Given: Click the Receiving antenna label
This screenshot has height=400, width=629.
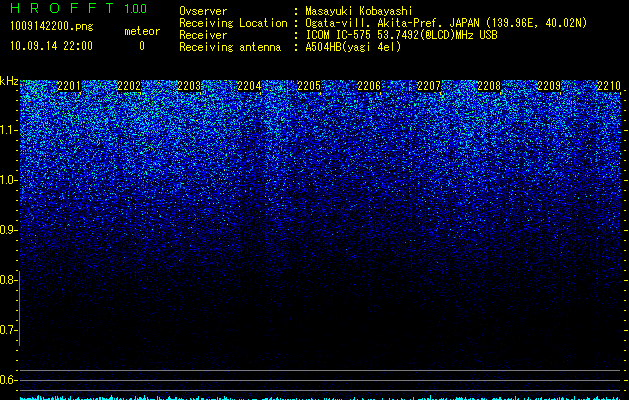Looking at the screenshot, I should [x=230, y=47].
